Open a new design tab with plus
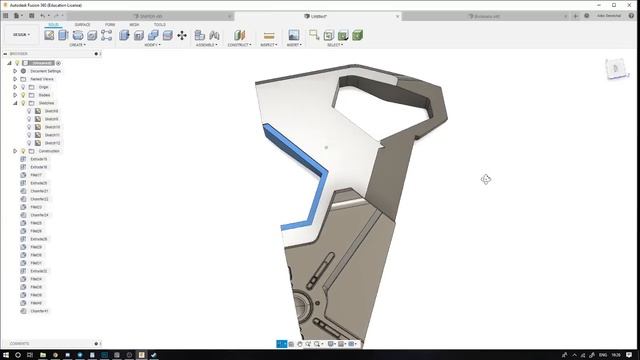640x360 pixels. [576, 16]
